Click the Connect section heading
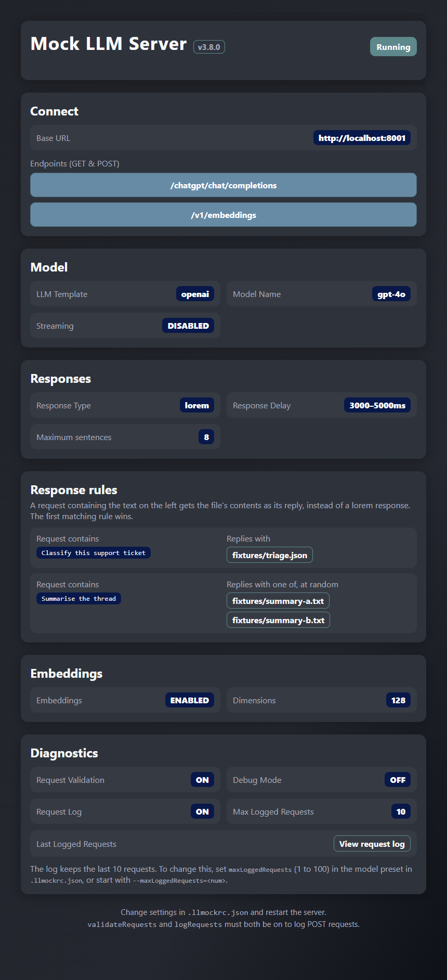 click(54, 111)
